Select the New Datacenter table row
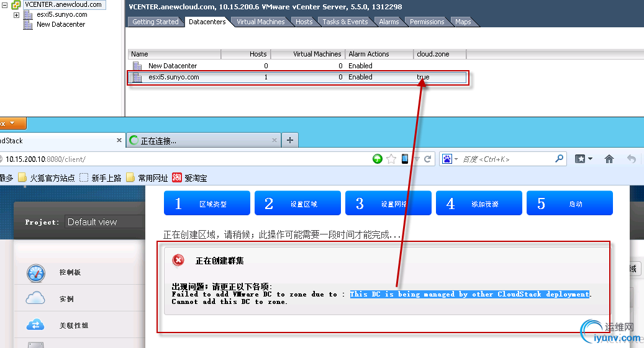This screenshot has height=348, width=644. click(x=297, y=66)
